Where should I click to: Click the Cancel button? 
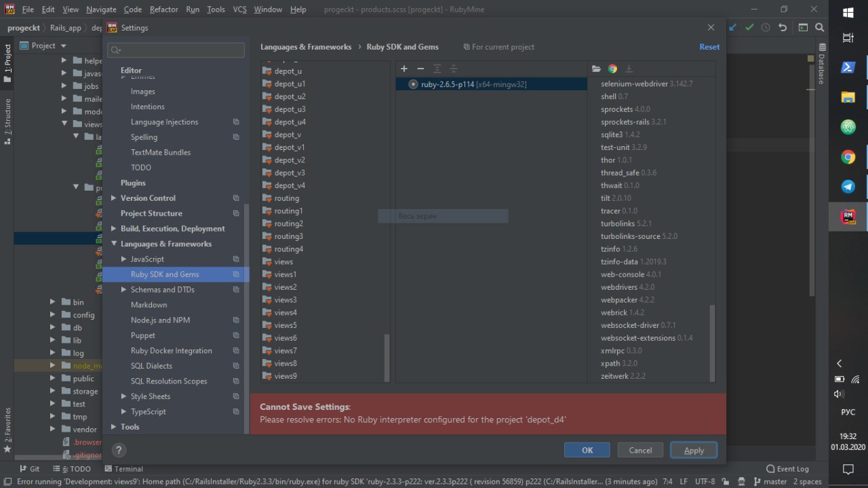click(x=640, y=450)
